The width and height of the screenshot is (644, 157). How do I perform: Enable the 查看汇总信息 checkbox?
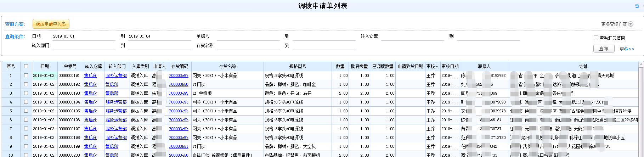(x=596, y=38)
